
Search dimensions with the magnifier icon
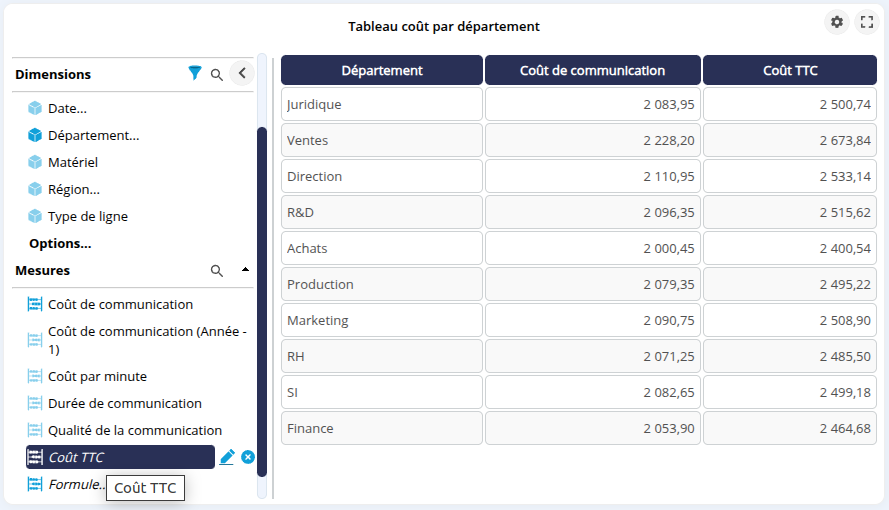tap(217, 74)
